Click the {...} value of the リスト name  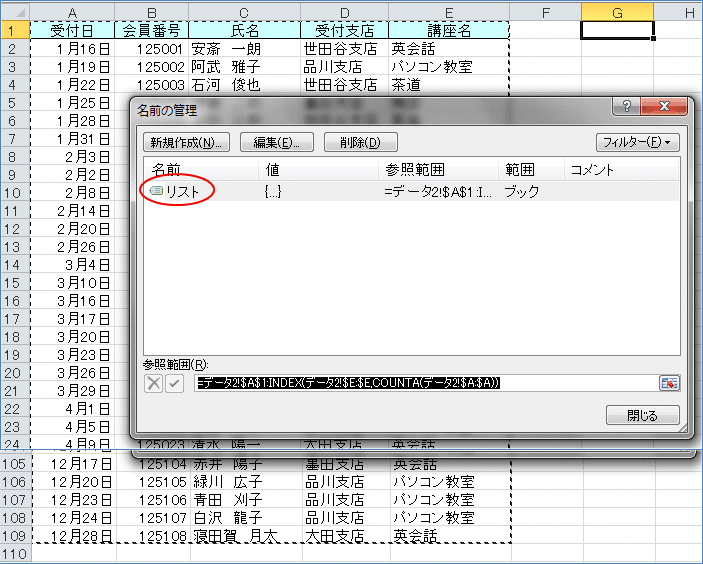pyautogui.click(x=273, y=191)
